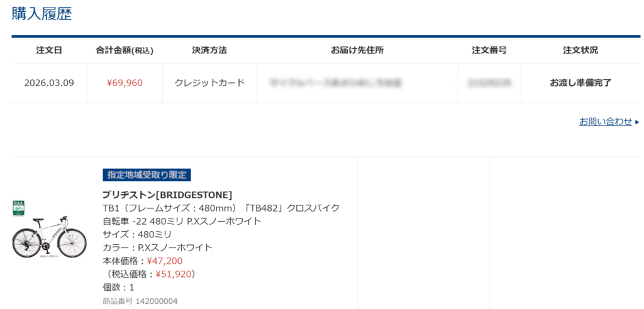This screenshot has height=309, width=644.
Task: Open the TB1 クロスバイク product title
Action: (221, 214)
